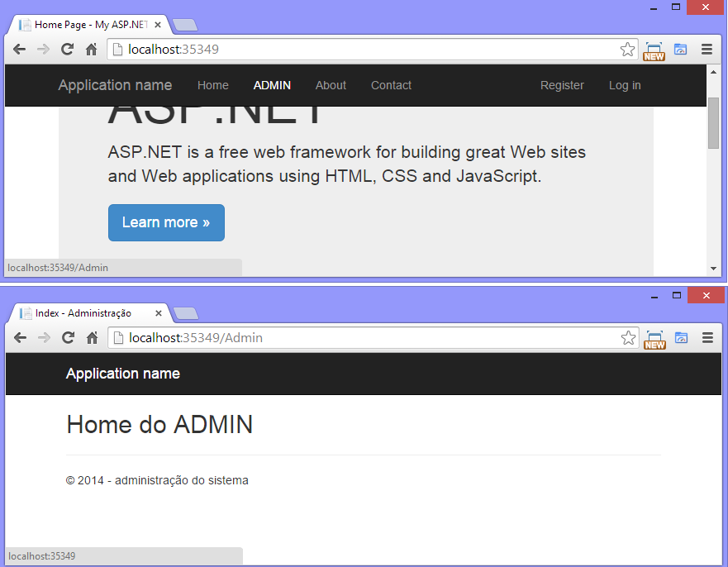Bookmark the Admin page with star icon
The height and width of the screenshot is (567, 728).
pos(628,337)
